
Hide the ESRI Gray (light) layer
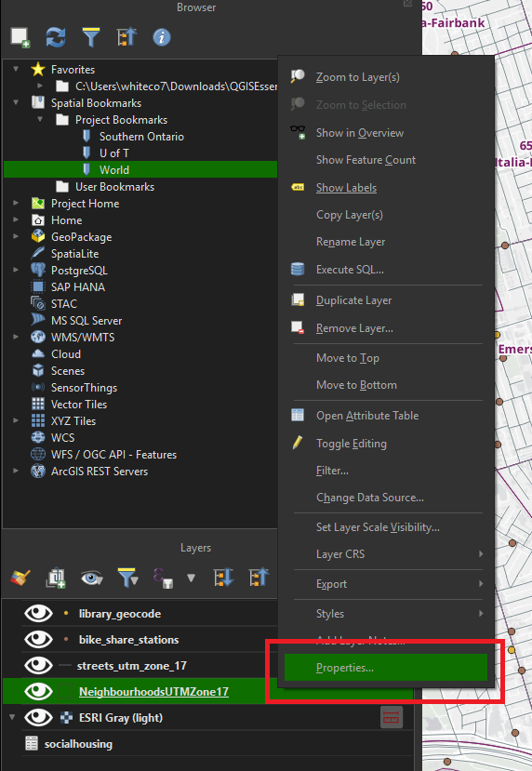click(38, 717)
